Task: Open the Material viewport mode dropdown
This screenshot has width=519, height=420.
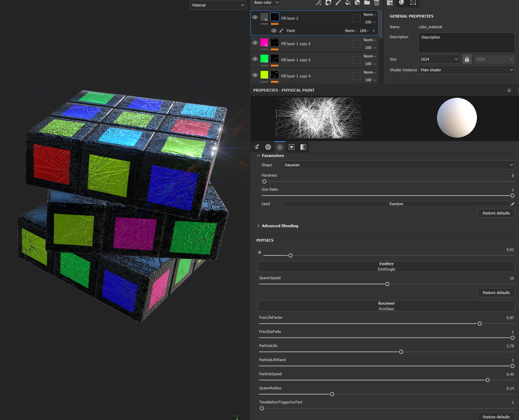Action: pos(218,5)
